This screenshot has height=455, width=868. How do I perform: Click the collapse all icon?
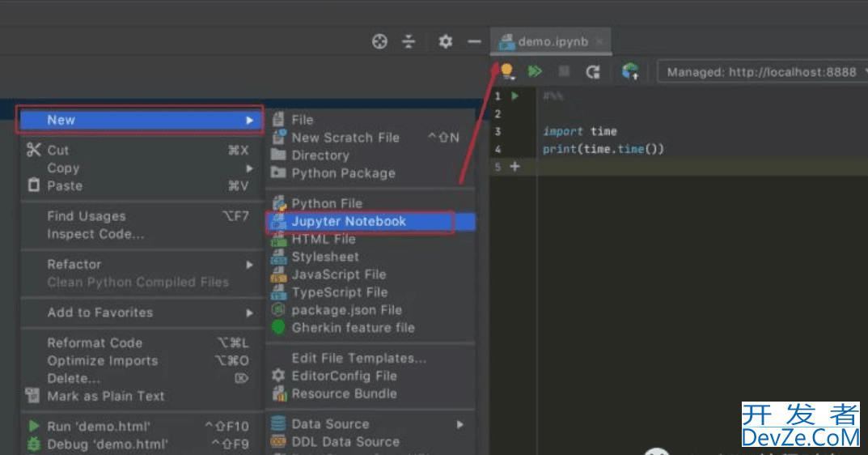[409, 41]
